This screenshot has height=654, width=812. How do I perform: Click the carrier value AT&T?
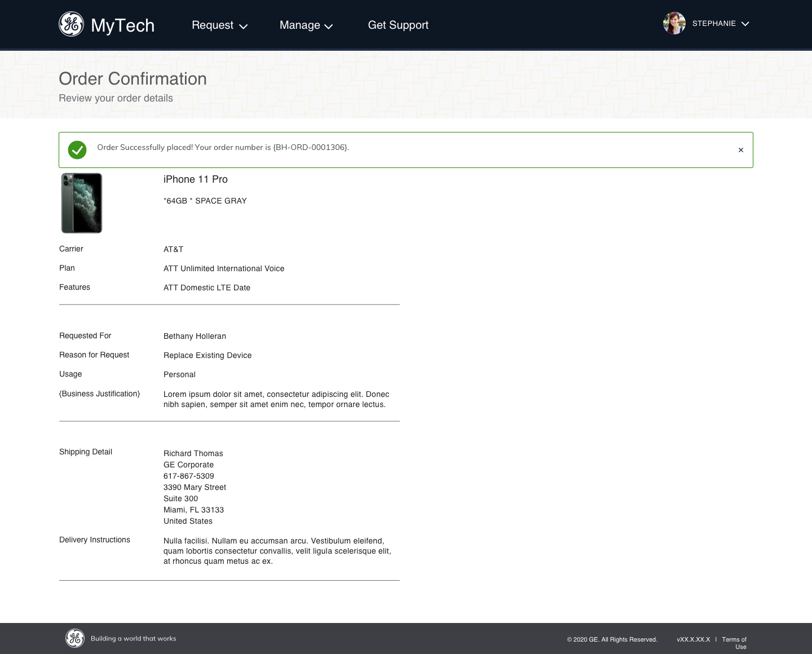pyautogui.click(x=174, y=249)
